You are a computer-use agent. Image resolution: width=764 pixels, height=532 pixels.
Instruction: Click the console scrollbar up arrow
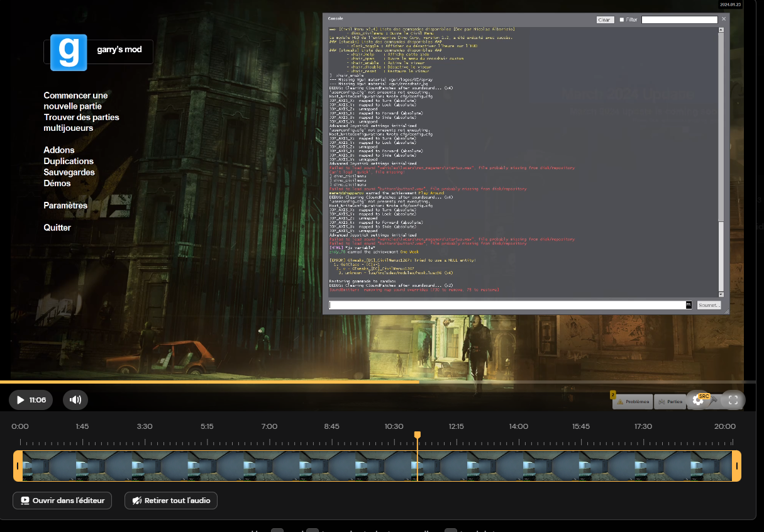click(x=721, y=30)
